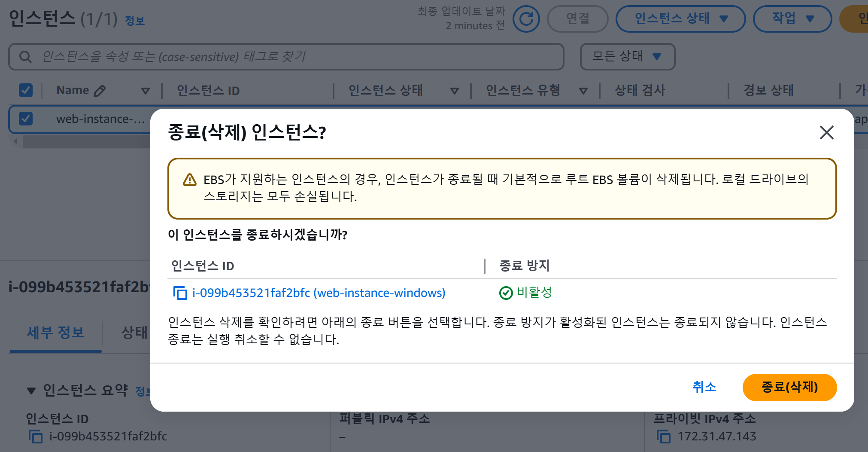Click the 인스턴스 ID column header in dialog
Screen dimensions: 868x452
(x=203, y=266)
